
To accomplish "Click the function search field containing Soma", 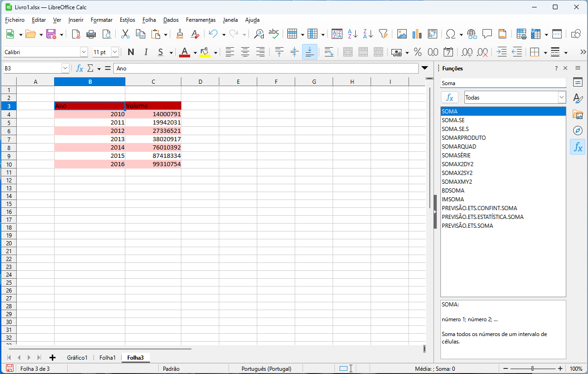I will 503,83.
